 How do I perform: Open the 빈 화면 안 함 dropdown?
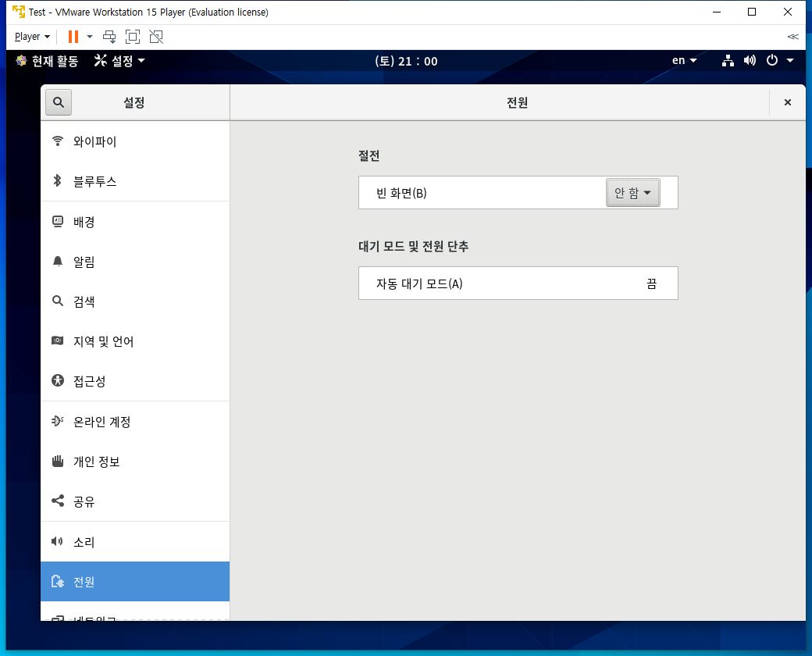click(633, 193)
